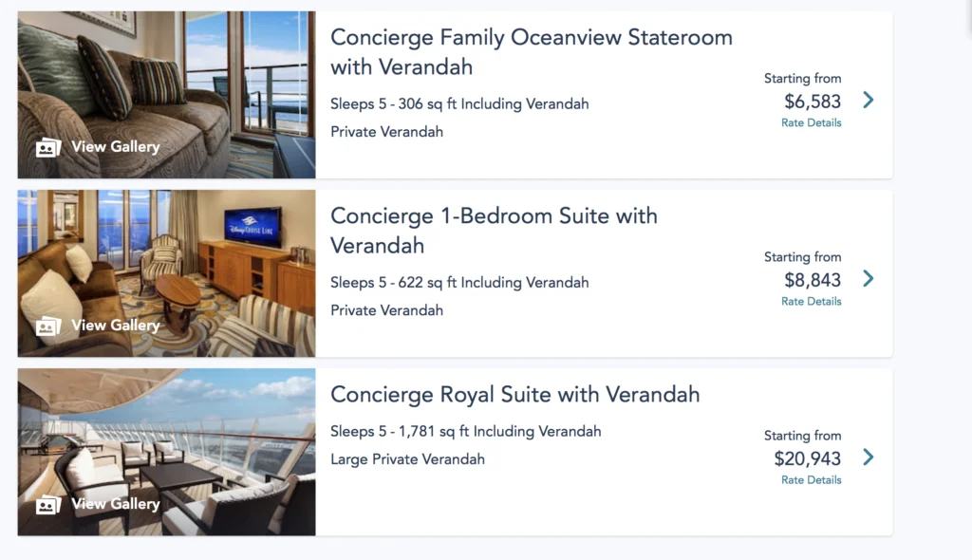972x560 pixels.
Task: Click gallery icon on 1-Bedroom Suite photo
Action: point(47,326)
